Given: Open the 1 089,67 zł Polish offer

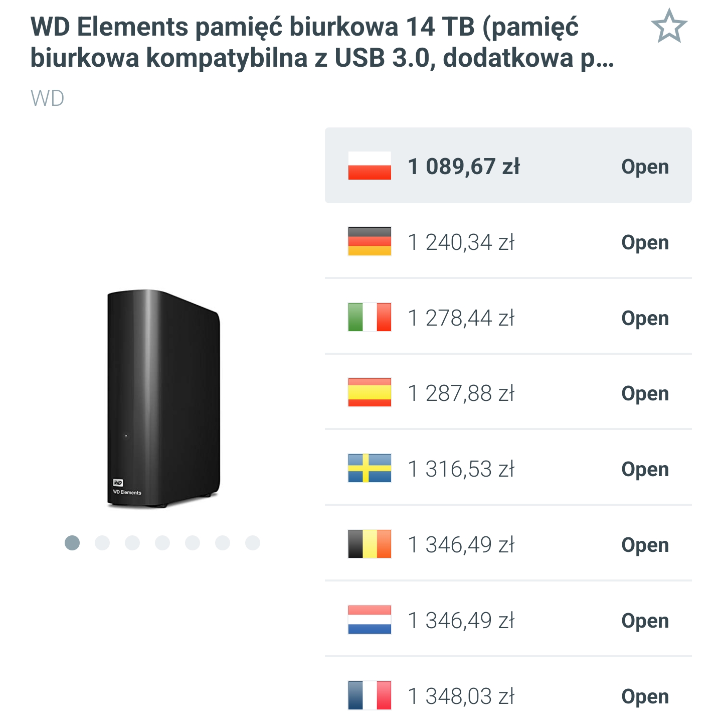Looking at the screenshot, I should [x=645, y=167].
